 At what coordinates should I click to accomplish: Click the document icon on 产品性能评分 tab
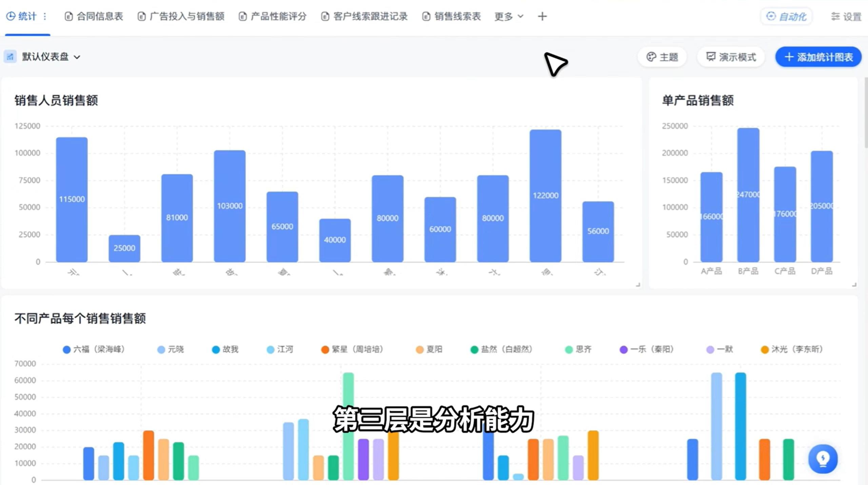click(x=243, y=16)
